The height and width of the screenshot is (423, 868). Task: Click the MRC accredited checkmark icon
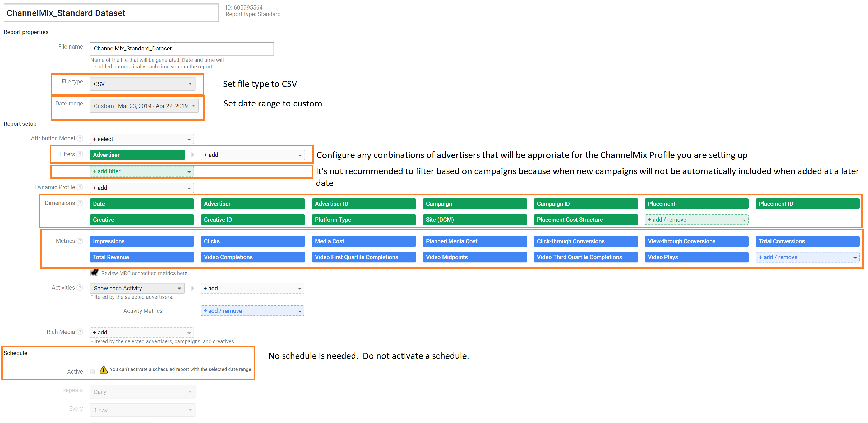(x=94, y=272)
